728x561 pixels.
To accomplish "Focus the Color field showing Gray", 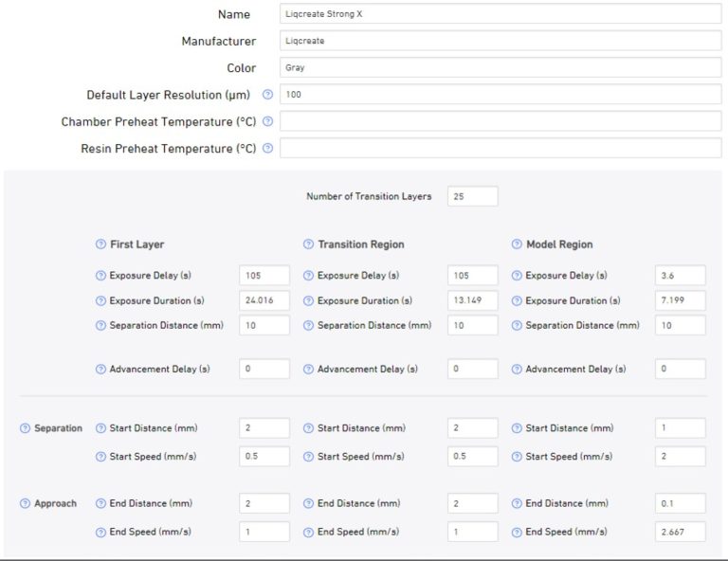I will tap(500, 68).
